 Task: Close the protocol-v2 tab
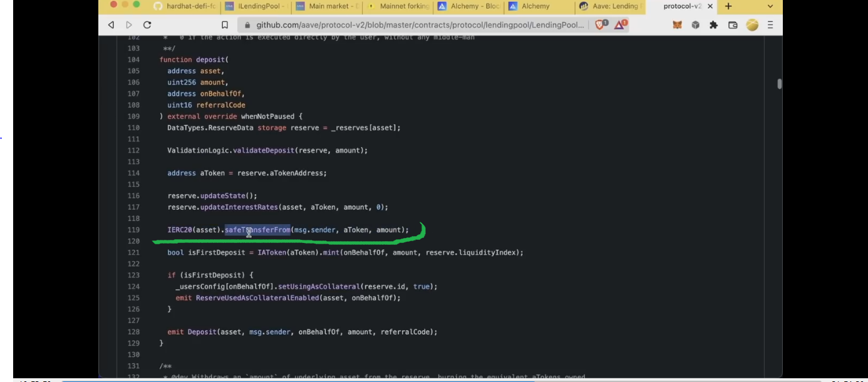click(x=710, y=6)
